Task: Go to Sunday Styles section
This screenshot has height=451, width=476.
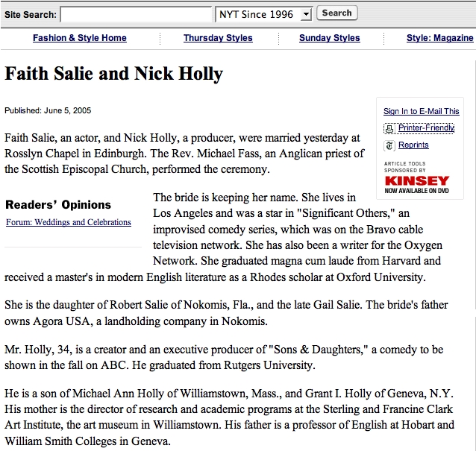Action: click(329, 38)
